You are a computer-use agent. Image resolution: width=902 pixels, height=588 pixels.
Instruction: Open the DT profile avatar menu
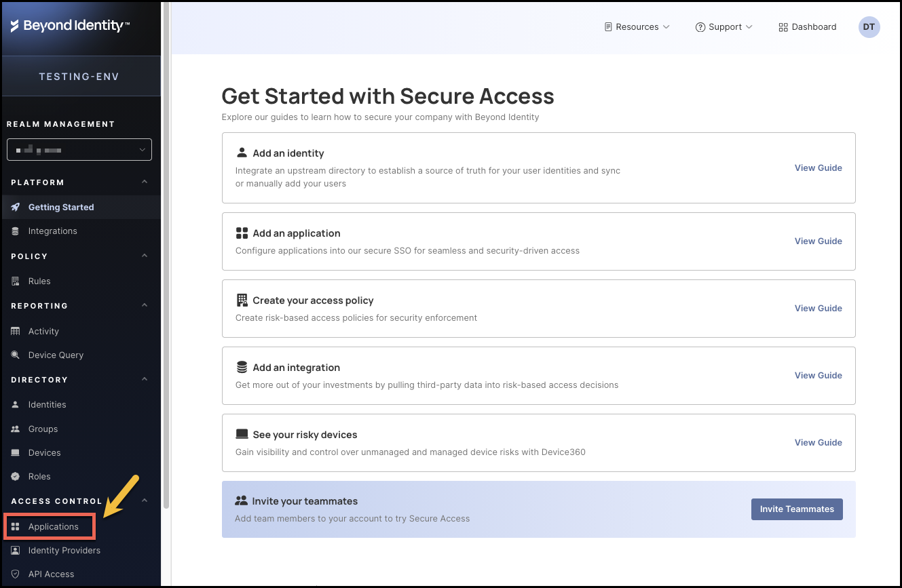(869, 26)
